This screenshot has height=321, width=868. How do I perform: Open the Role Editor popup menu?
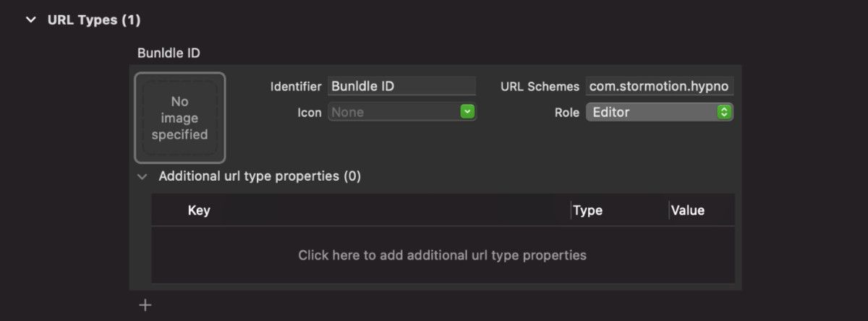650,112
